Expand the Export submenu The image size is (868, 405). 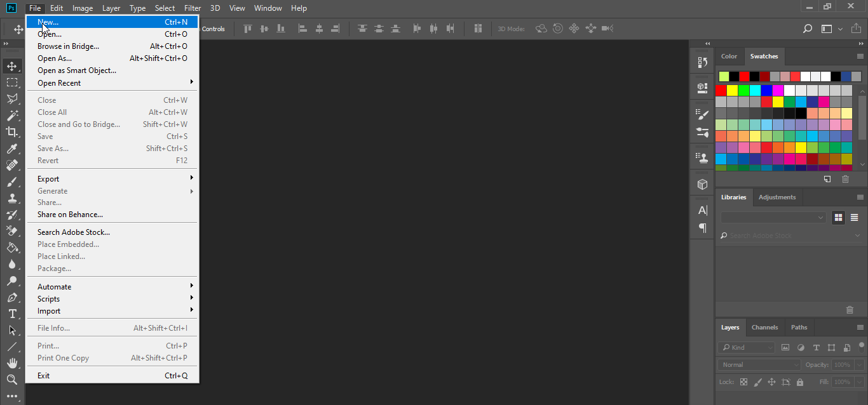tap(112, 179)
